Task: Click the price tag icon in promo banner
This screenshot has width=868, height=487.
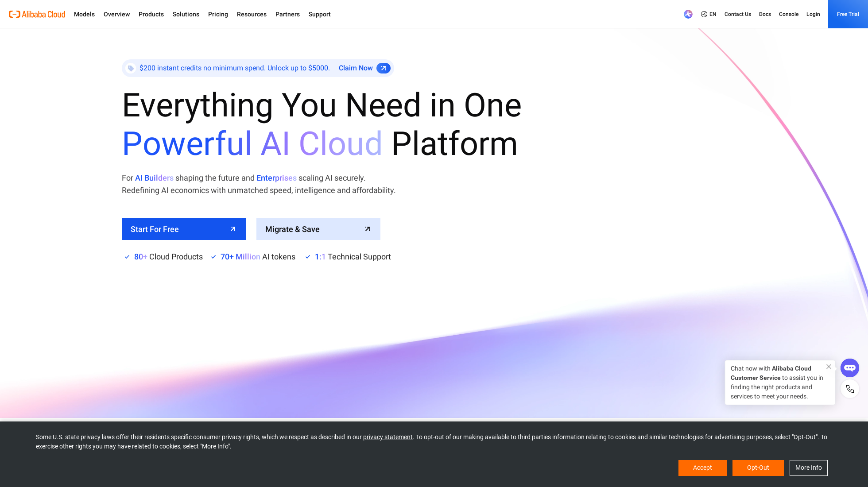Action: (x=131, y=68)
